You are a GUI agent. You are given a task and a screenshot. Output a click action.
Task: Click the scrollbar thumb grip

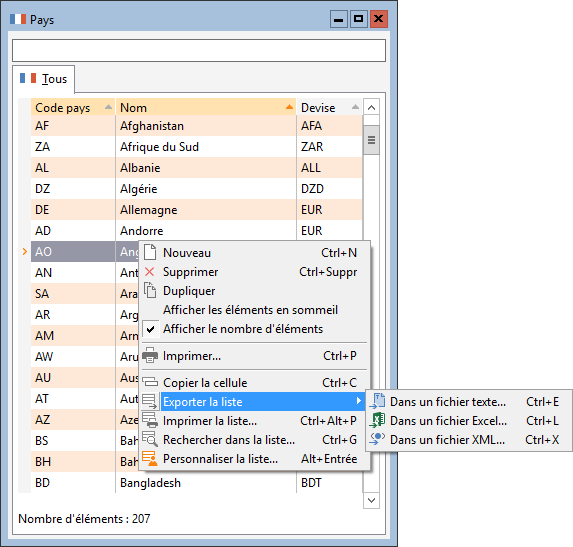pyautogui.click(x=371, y=140)
